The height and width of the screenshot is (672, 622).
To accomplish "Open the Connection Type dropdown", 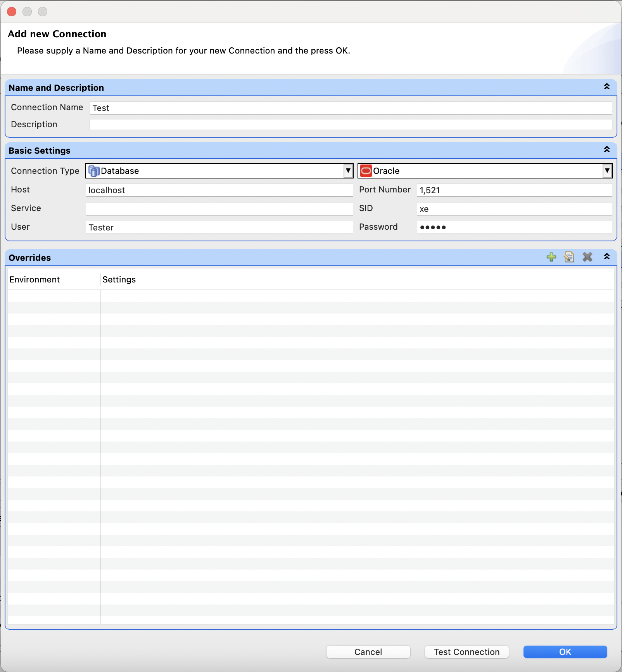I will click(347, 171).
